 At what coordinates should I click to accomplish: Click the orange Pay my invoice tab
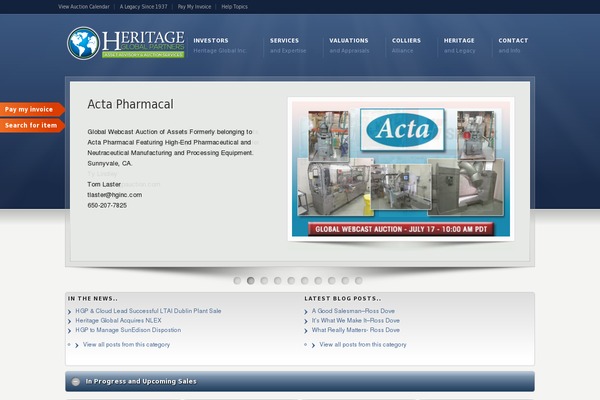32,109
